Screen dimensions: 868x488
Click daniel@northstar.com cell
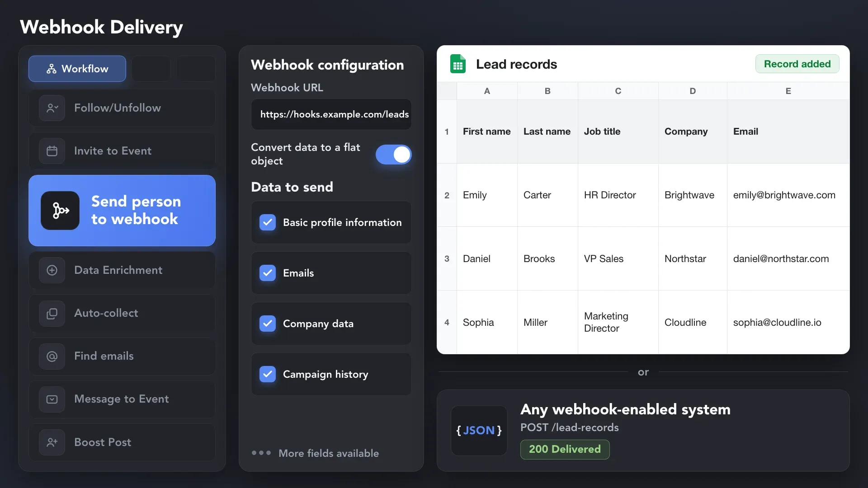[788, 258]
